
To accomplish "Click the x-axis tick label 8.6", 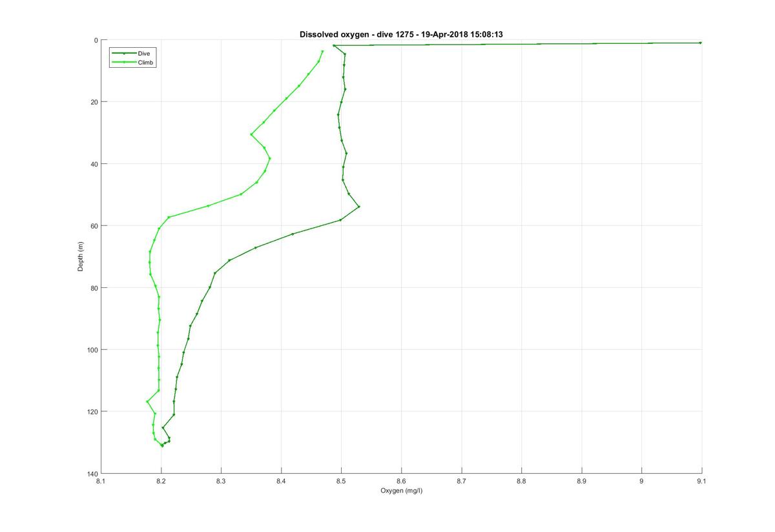I will [401, 481].
